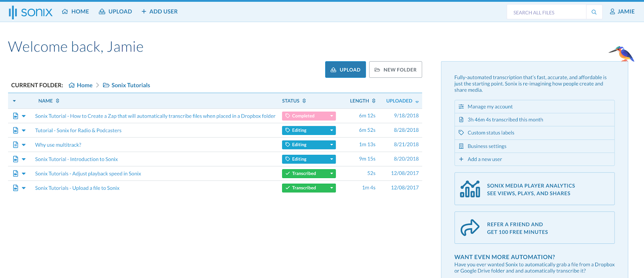Viewport: 644px width, 278px height.
Task: Open the Sonix Media Player Analytics chart icon
Action: 470,189
